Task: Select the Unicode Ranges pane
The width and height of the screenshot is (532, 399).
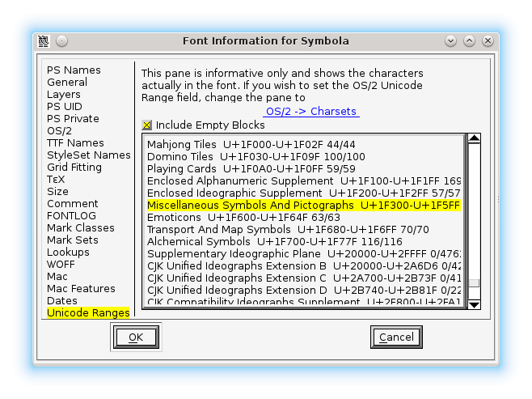Action: pyautogui.click(x=88, y=312)
